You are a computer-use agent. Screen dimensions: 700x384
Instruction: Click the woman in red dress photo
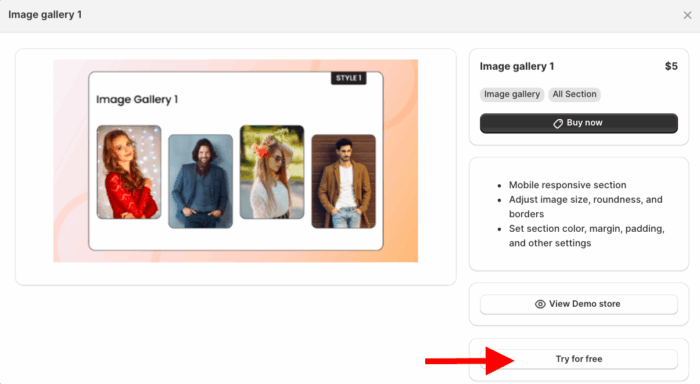[x=129, y=172]
